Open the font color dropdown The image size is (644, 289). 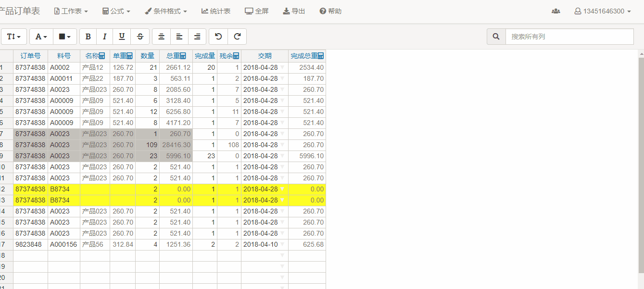pos(41,37)
